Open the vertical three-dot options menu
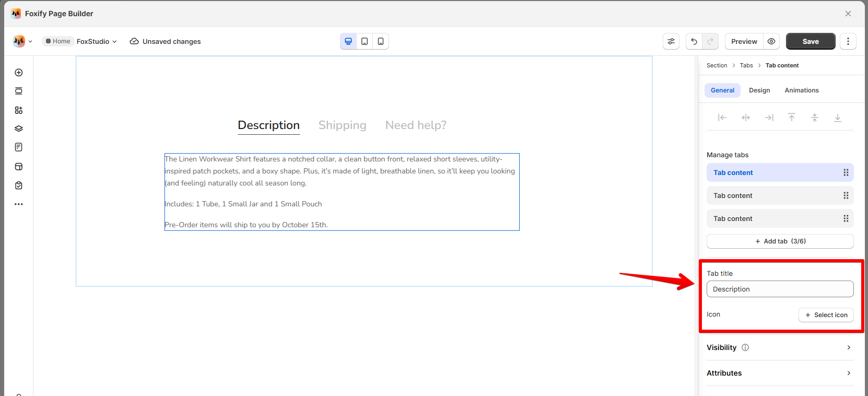The width and height of the screenshot is (868, 396). click(x=848, y=41)
